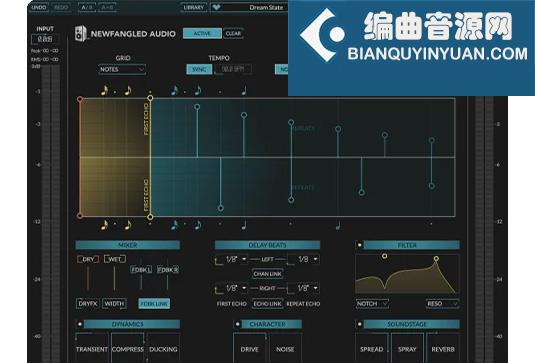Screen dimensions: 535x363
Task: Toggle the CHARACTER section enable dot
Action: [237, 324]
